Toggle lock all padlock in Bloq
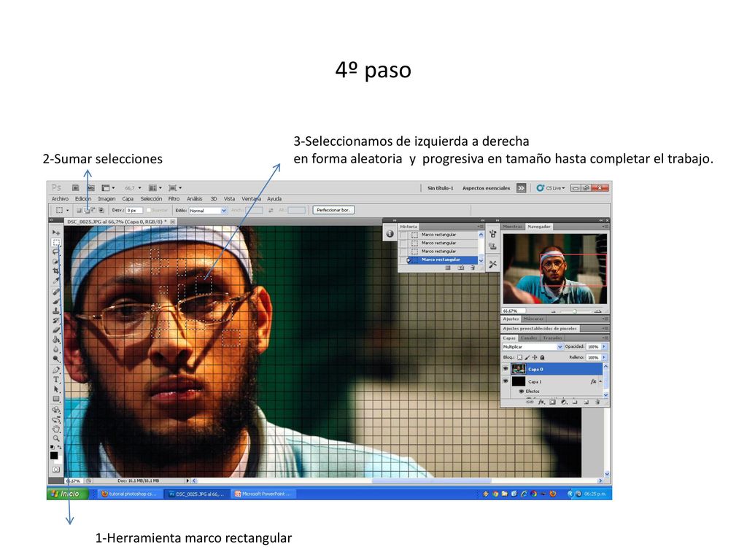 tap(542, 357)
